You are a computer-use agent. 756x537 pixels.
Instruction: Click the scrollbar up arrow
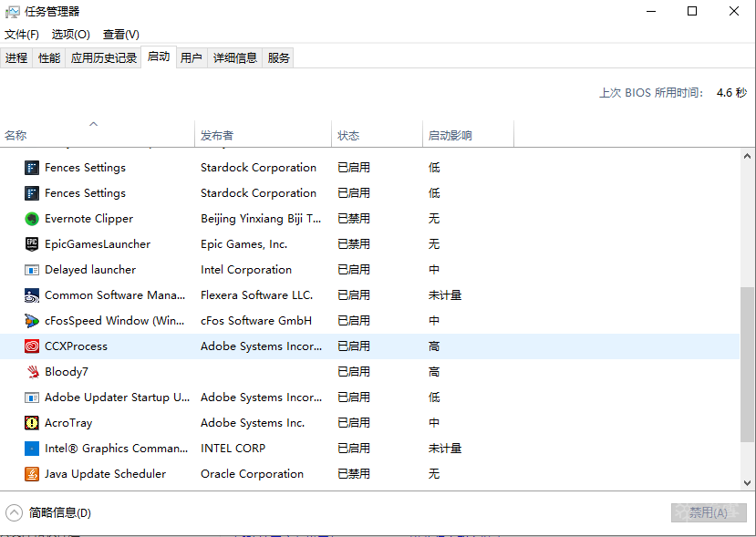[x=747, y=156]
